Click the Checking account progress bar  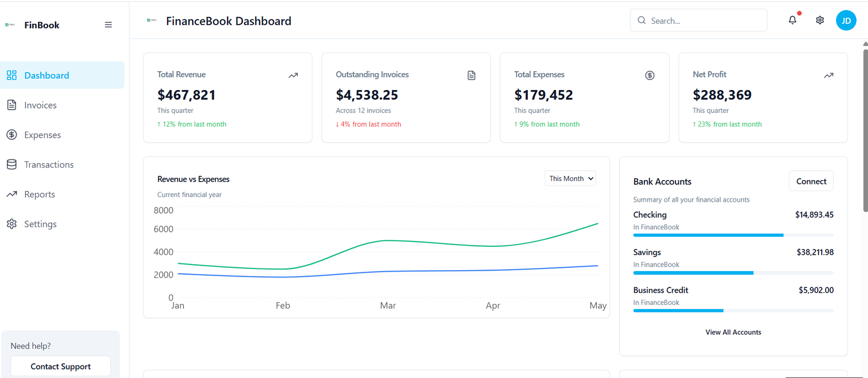[733, 235]
